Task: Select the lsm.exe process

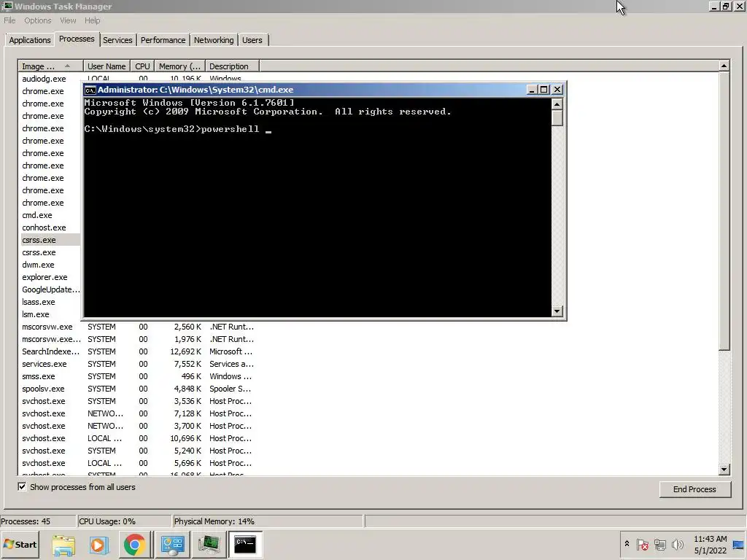Action: click(35, 314)
